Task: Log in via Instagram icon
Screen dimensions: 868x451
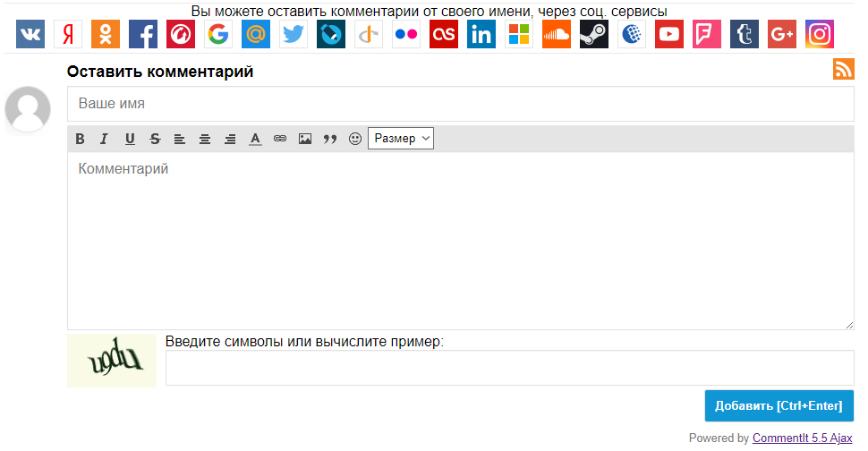Action: point(820,34)
